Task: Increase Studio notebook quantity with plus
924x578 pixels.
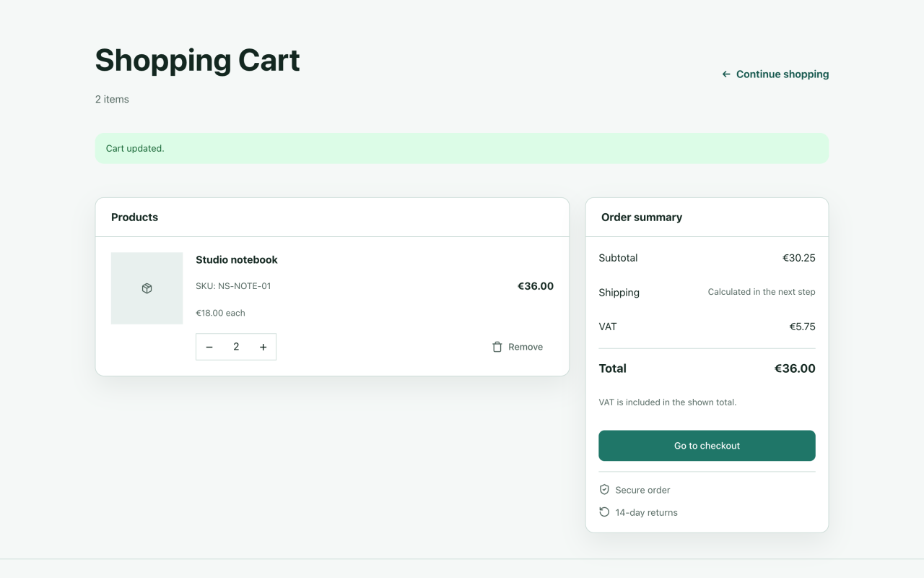Action: 263,347
